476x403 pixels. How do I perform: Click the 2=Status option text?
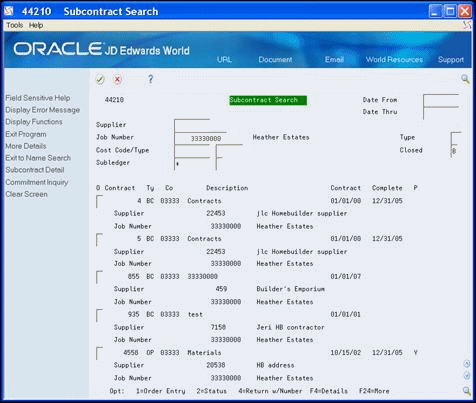coord(212,391)
